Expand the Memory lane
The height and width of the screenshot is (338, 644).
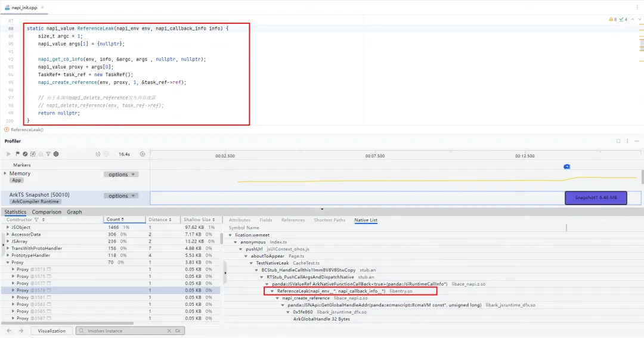click(x=5, y=173)
